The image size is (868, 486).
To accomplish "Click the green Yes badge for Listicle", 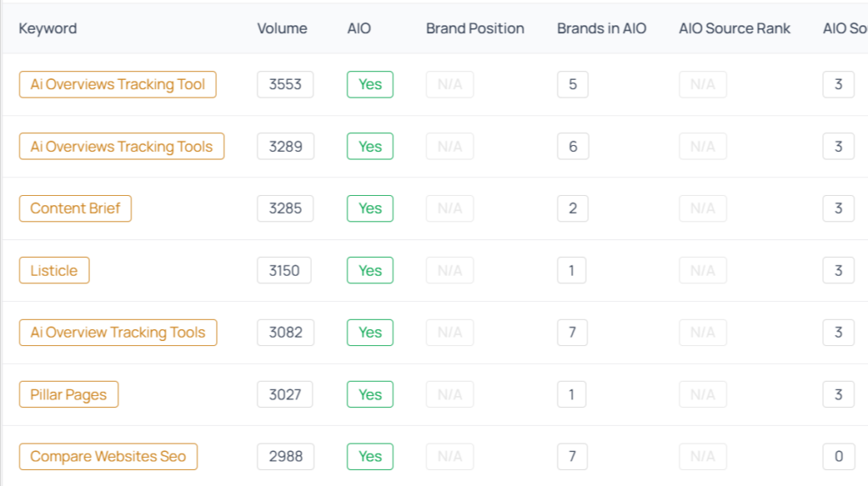I will pos(370,271).
